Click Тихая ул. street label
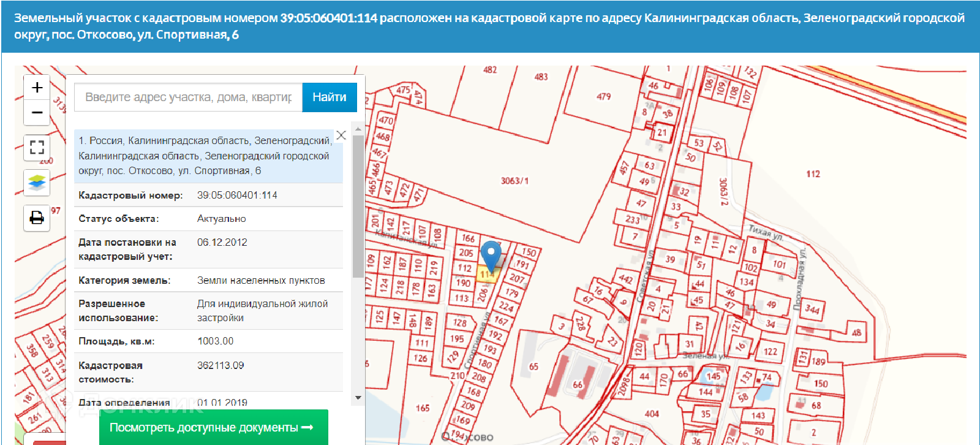 point(766,232)
